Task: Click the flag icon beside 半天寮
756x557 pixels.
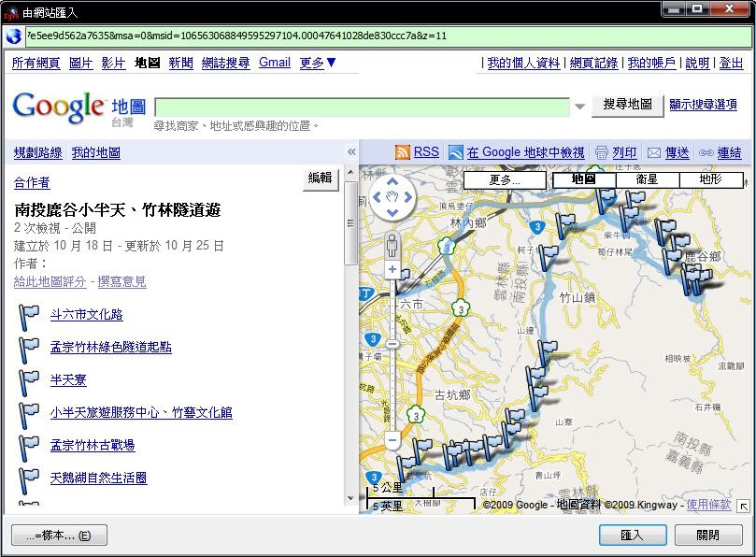Action: tap(29, 380)
